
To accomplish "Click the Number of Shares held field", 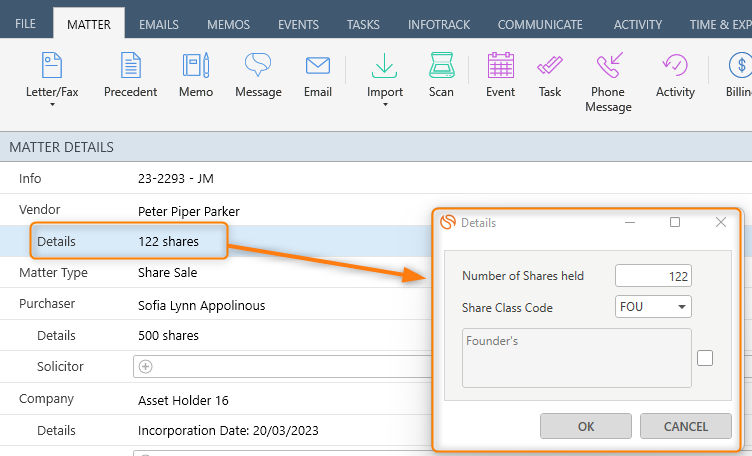I will (x=653, y=276).
